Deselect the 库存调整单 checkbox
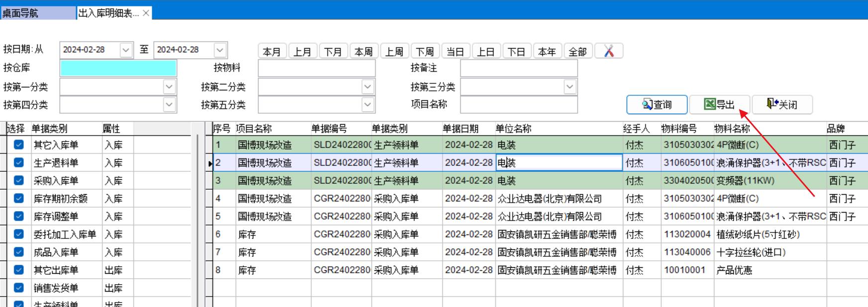 coord(19,216)
